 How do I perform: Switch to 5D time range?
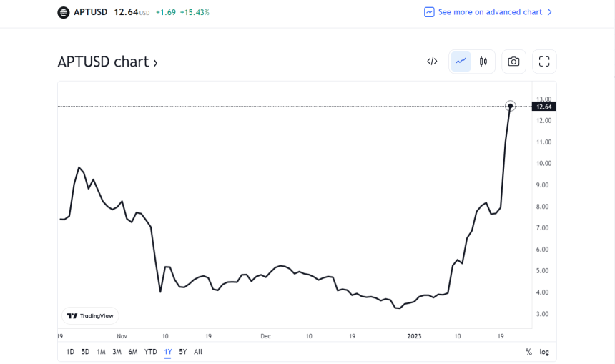[x=85, y=352]
